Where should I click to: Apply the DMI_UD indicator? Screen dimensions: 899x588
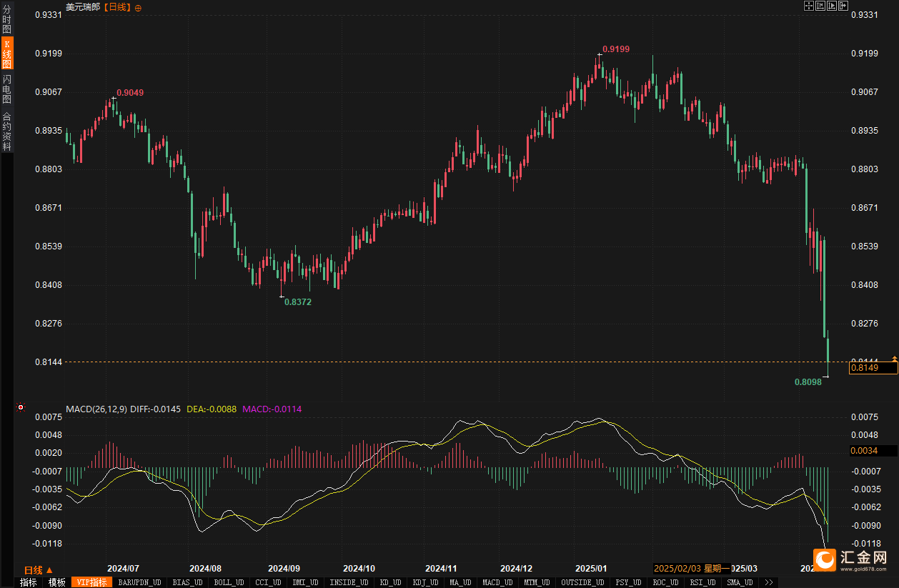(305, 582)
